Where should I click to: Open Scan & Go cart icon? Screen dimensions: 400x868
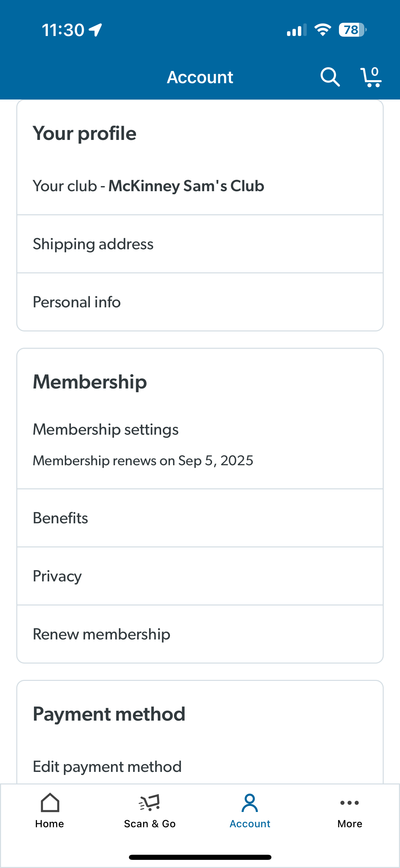150,802
